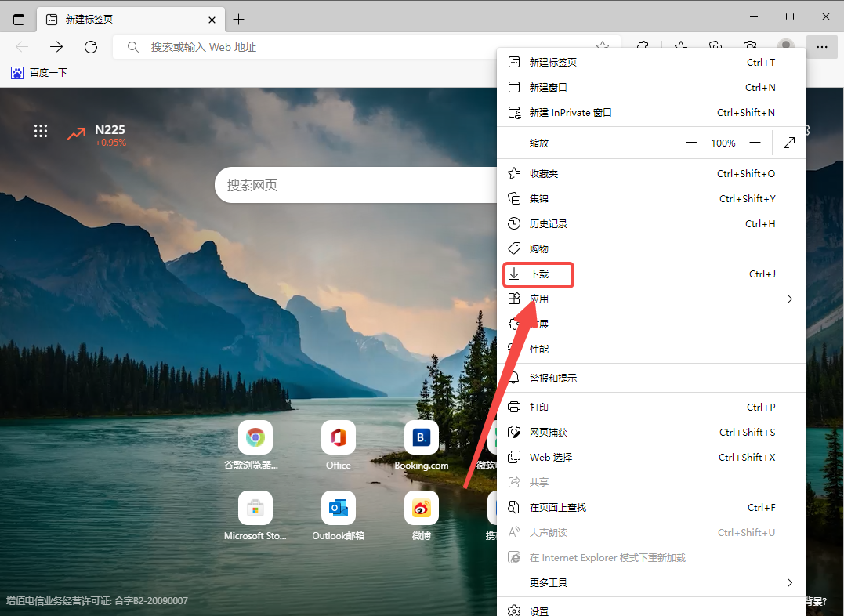The height and width of the screenshot is (616, 844).
Task: Open 历史记录 from the menu
Action: (651, 224)
